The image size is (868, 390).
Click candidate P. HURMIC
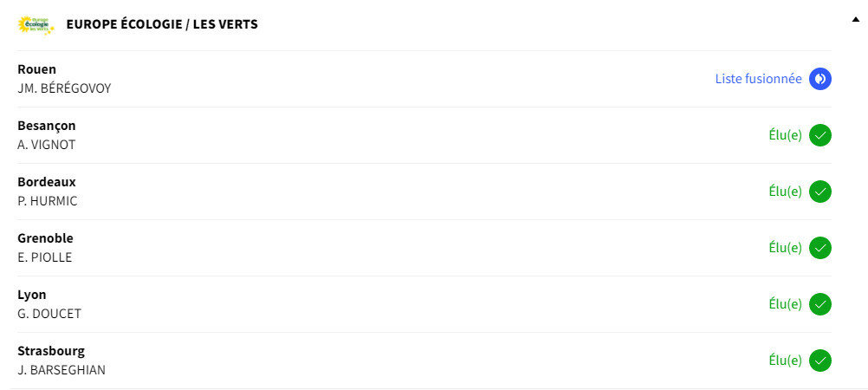pos(47,201)
